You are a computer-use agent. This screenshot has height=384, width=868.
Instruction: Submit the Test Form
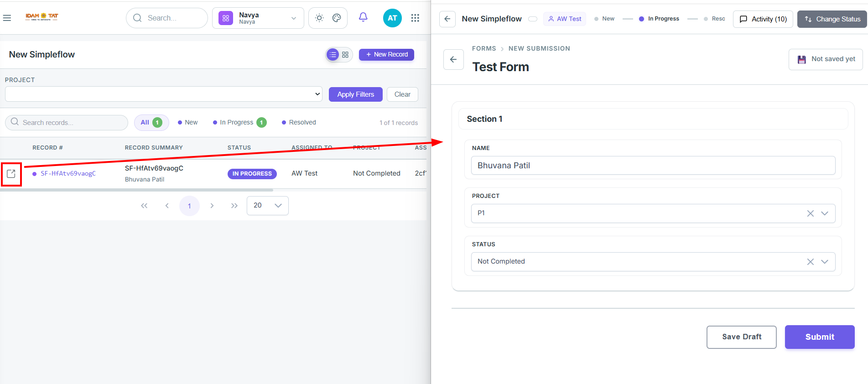[820, 337]
